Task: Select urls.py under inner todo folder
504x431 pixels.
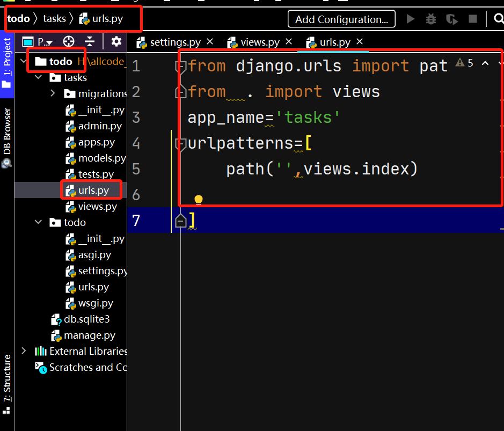Action: [87, 287]
